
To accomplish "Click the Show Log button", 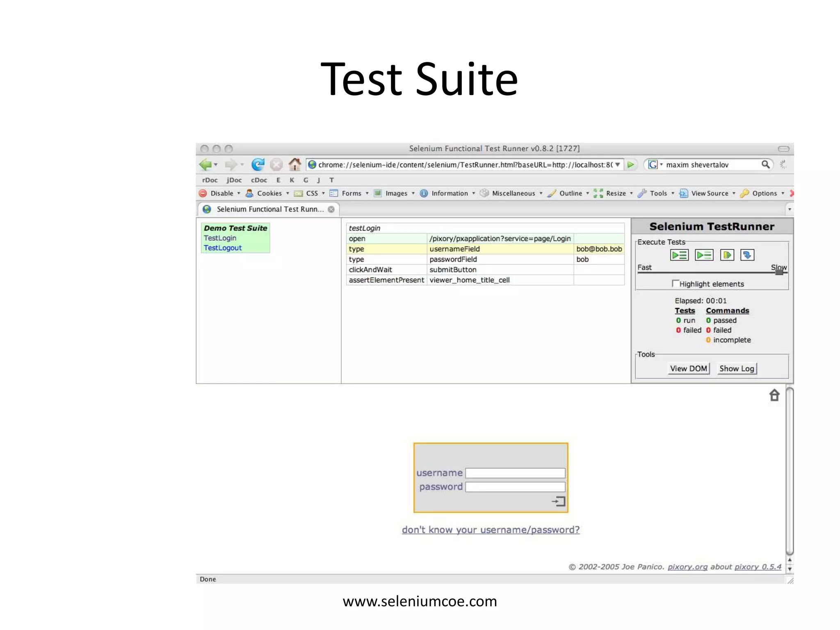I will coord(737,368).
